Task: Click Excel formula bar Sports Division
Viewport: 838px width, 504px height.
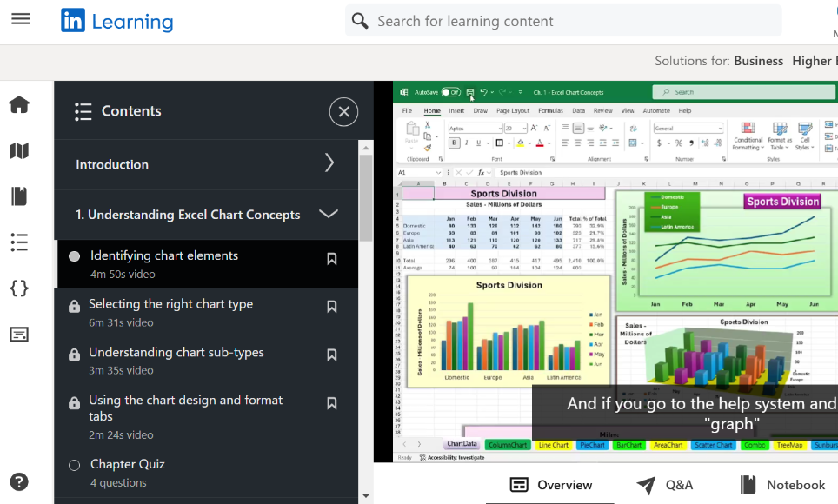Action: (521, 173)
